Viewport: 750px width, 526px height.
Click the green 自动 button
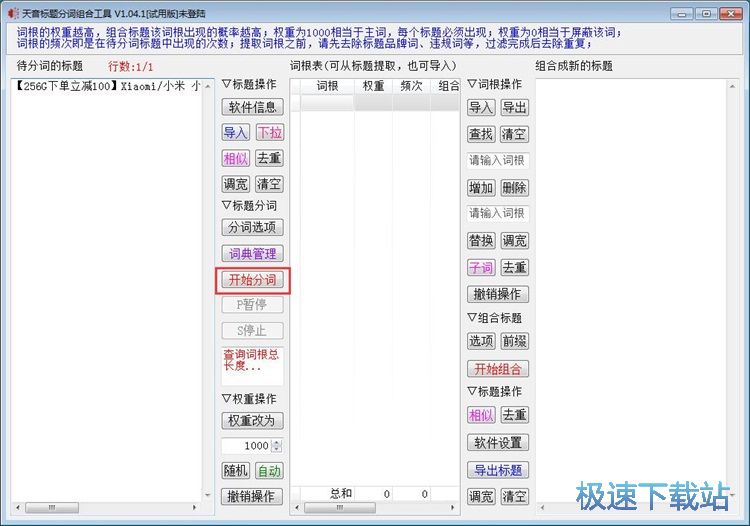[x=268, y=471]
